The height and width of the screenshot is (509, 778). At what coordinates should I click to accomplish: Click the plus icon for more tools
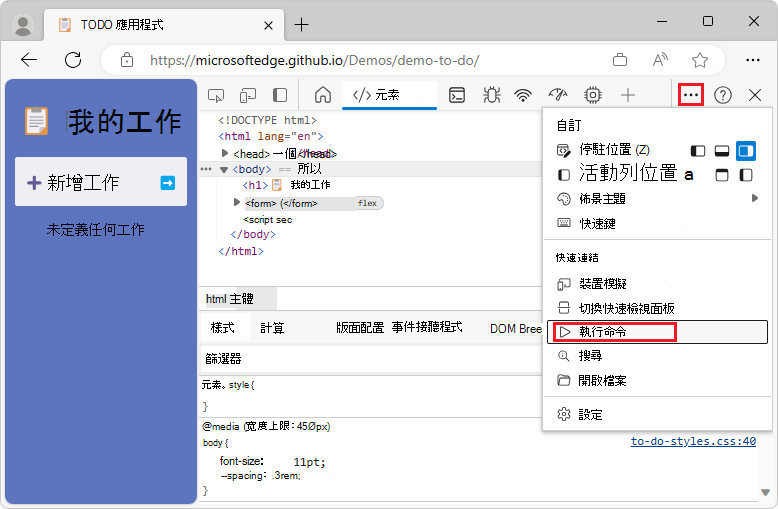tap(628, 95)
